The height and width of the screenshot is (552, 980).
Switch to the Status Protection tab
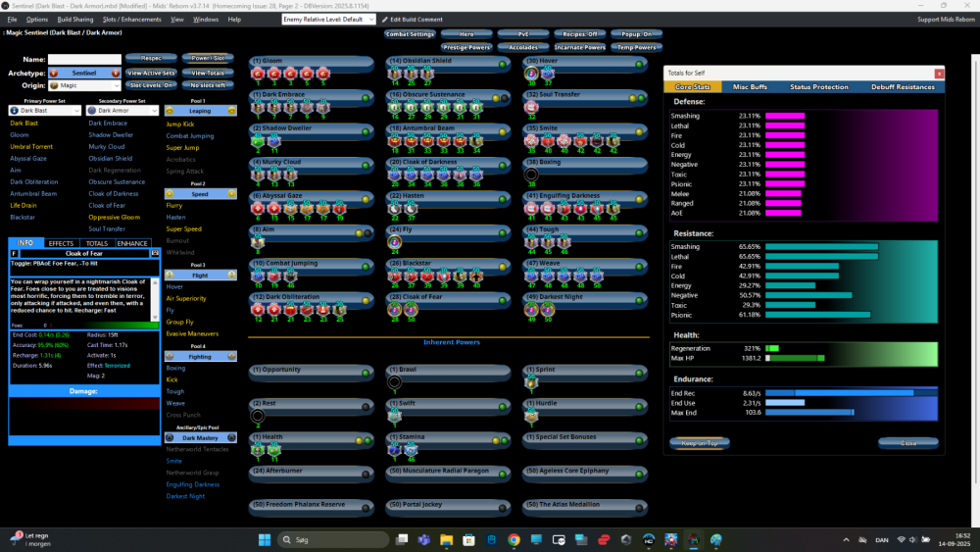[818, 87]
